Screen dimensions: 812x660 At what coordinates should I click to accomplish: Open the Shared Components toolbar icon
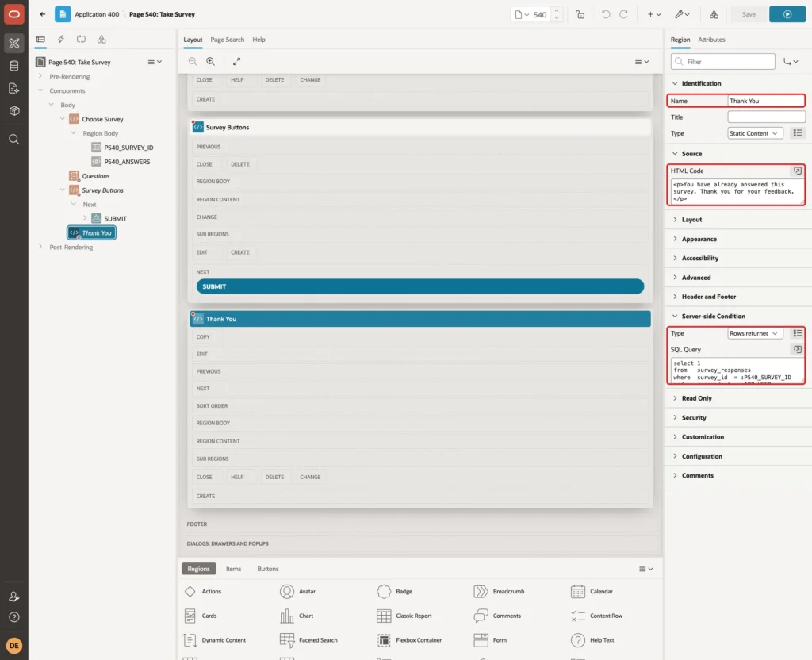714,14
